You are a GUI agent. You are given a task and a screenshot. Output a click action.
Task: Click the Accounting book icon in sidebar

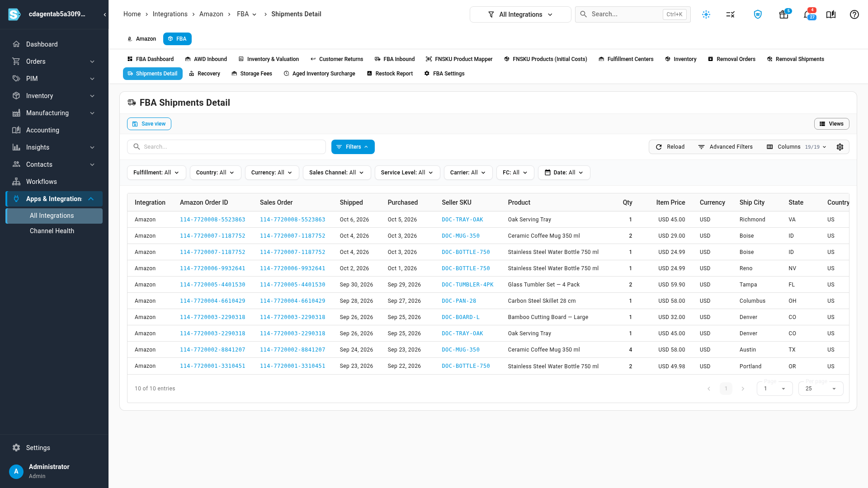(16, 130)
